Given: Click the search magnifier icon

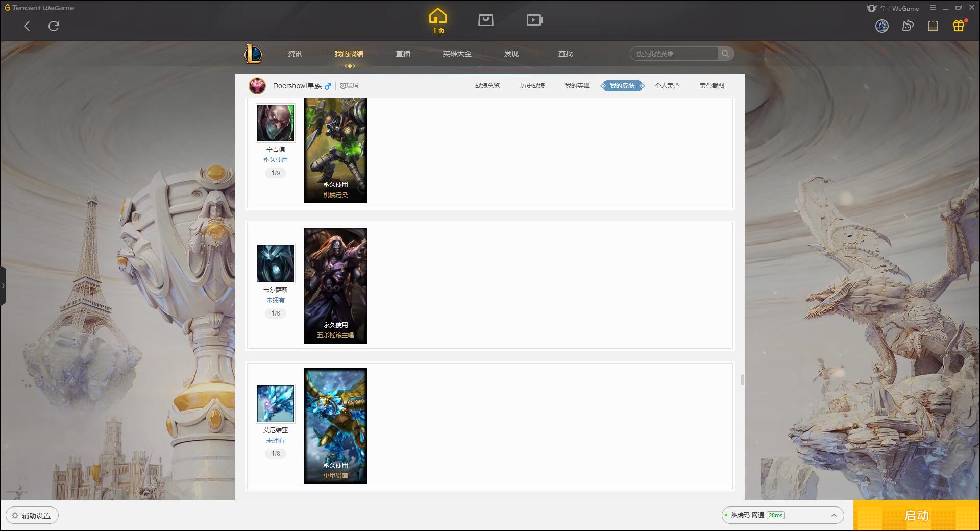Looking at the screenshot, I should point(725,54).
